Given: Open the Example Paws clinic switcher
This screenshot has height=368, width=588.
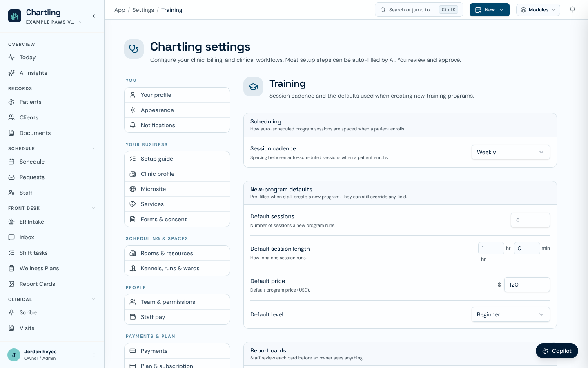Looking at the screenshot, I should click(54, 22).
